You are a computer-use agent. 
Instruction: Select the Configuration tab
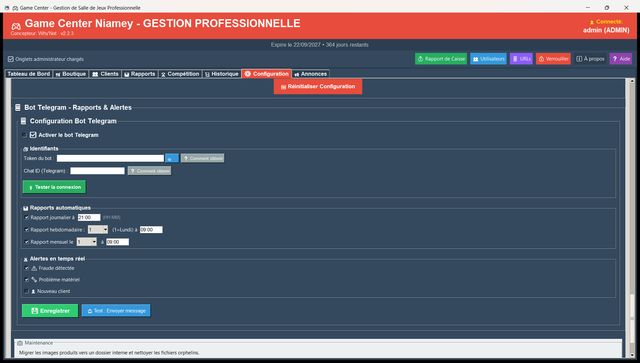coord(267,74)
